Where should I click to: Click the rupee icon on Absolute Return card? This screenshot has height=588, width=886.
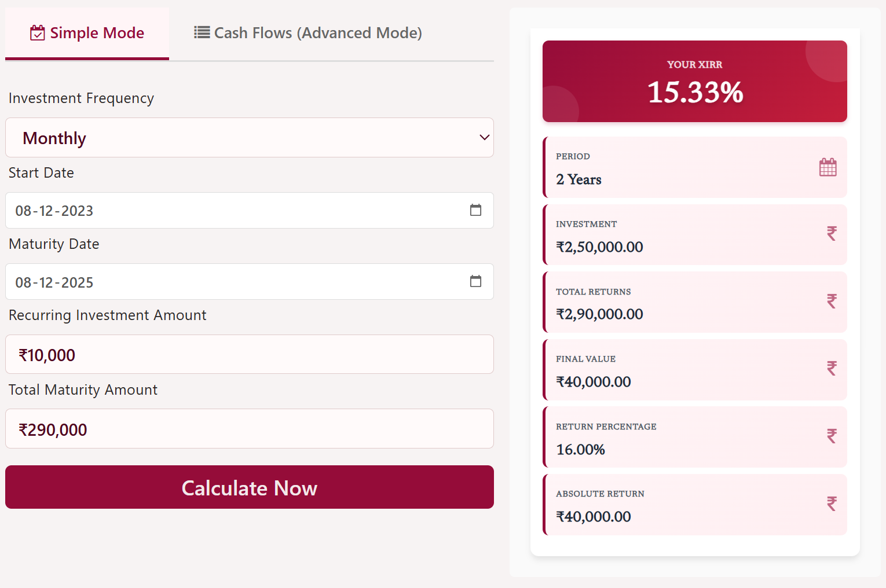click(x=832, y=504)
